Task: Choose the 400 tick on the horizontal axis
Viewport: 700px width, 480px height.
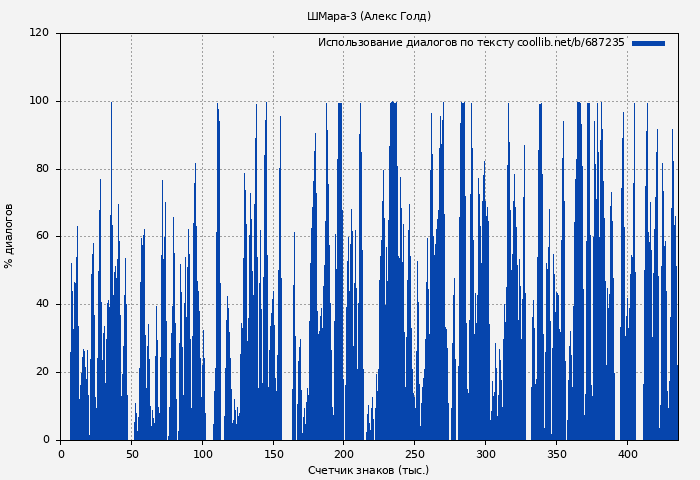Action: pos(627,453)
